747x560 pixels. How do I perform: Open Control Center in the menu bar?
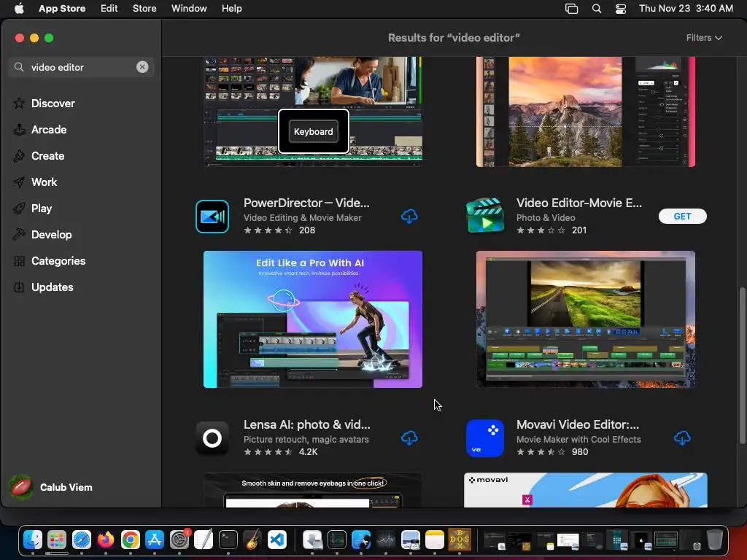click(621, 9)
